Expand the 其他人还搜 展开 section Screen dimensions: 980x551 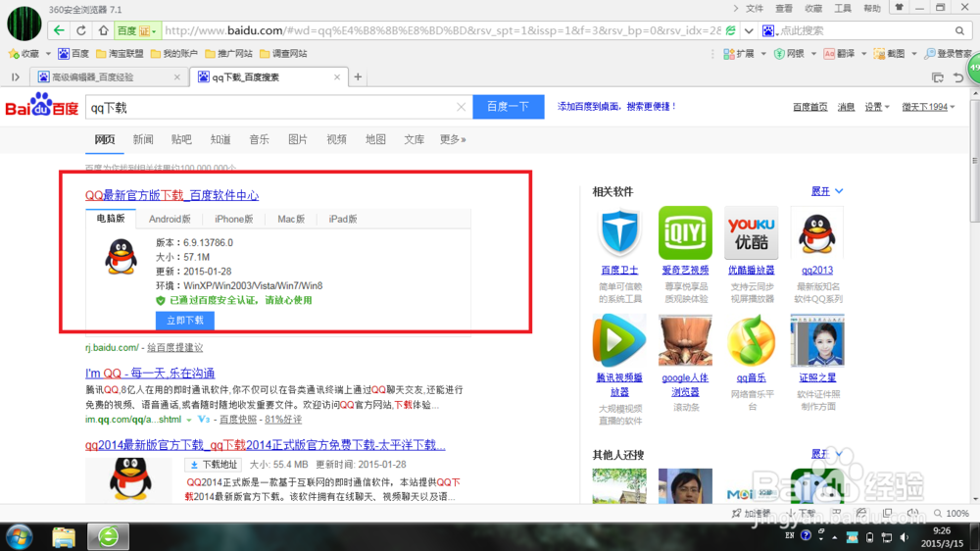tap(827, 454)
